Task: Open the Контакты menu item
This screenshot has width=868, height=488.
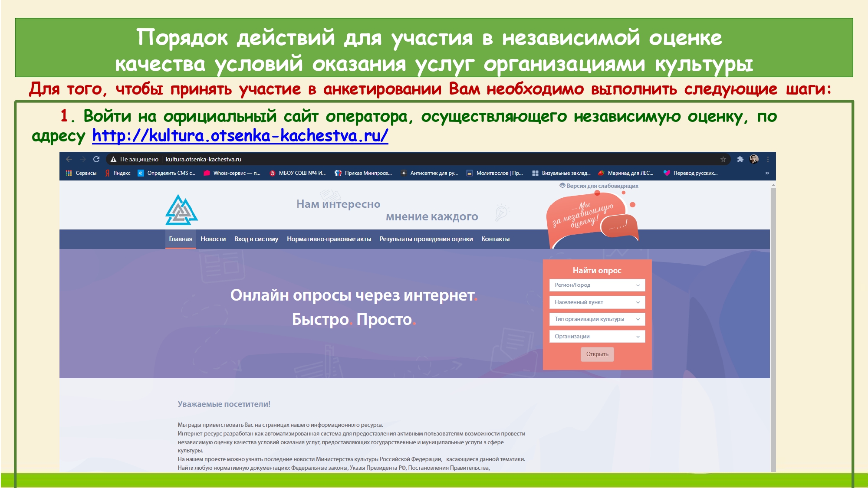Action: point(496,239)
